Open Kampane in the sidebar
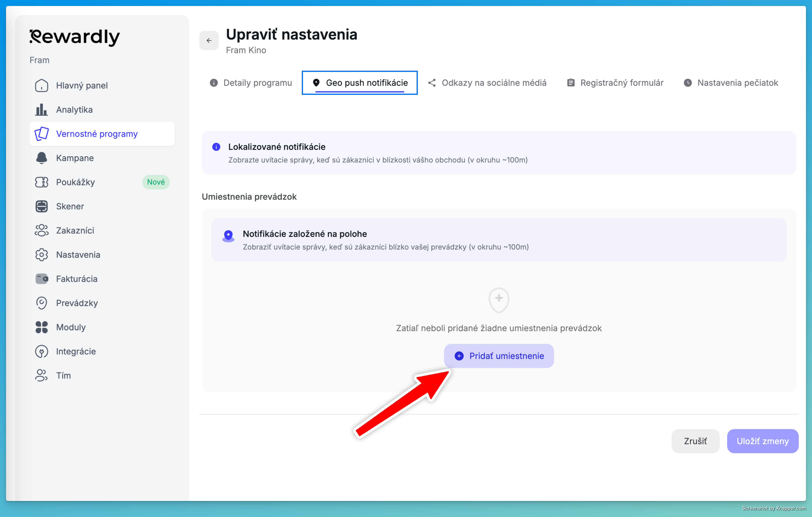 (x=102, y=158)
